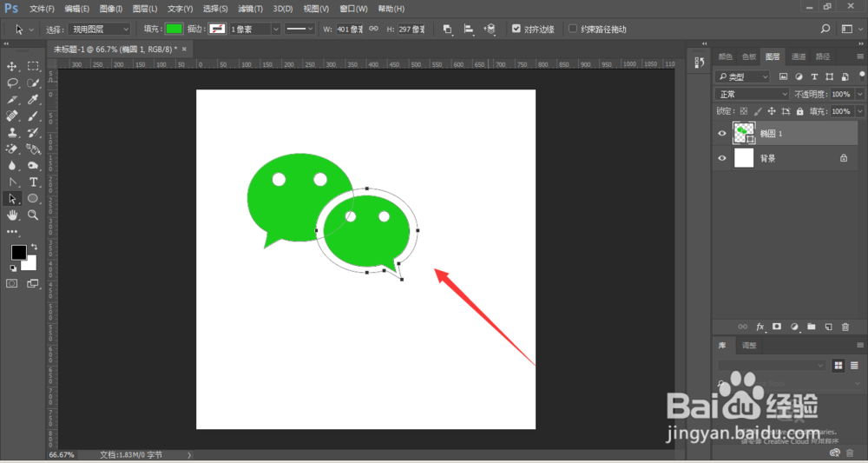Select the History Brush tool
Viewport: 868px width, 463px height.
(x=33, y=132)
